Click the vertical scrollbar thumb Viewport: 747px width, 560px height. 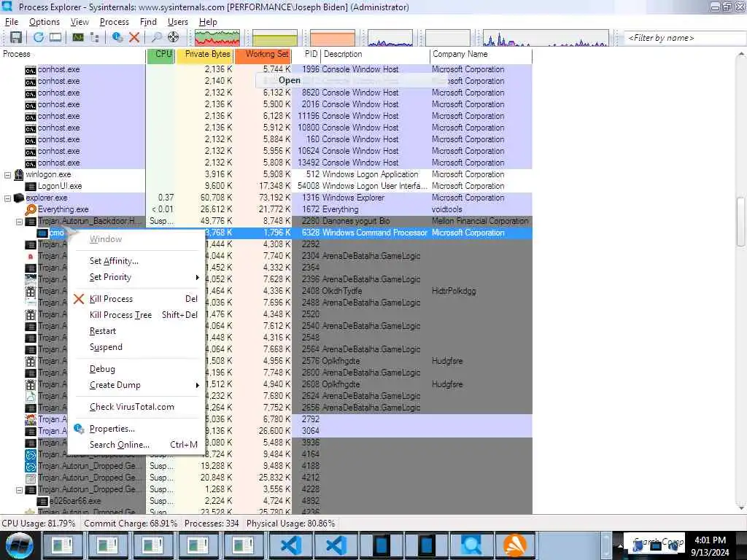[741, 222]
